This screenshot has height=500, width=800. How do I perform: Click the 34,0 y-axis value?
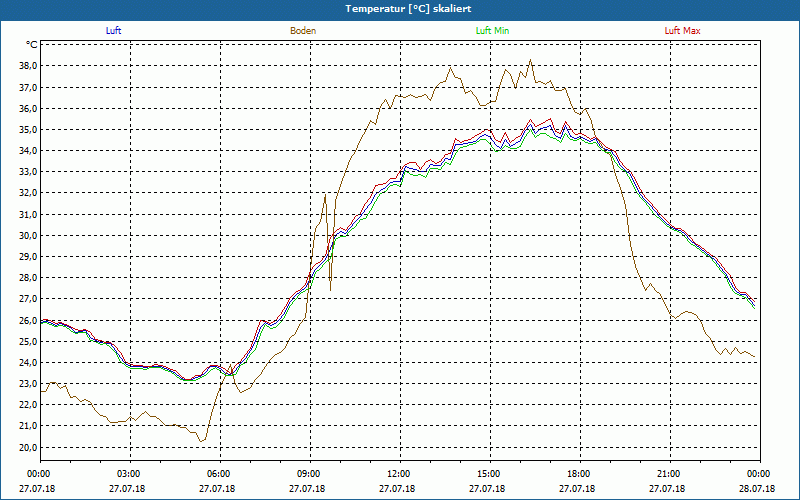point(28,151)
